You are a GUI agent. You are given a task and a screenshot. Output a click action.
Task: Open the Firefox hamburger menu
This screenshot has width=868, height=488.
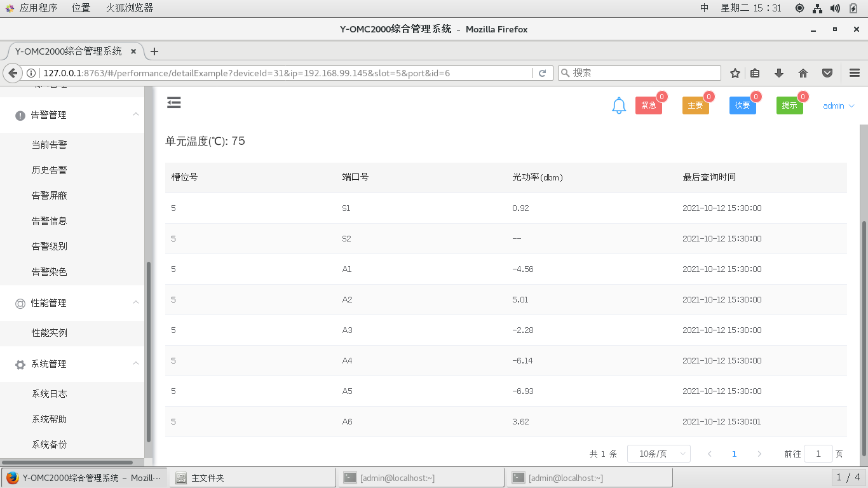(x=854, y=73)
